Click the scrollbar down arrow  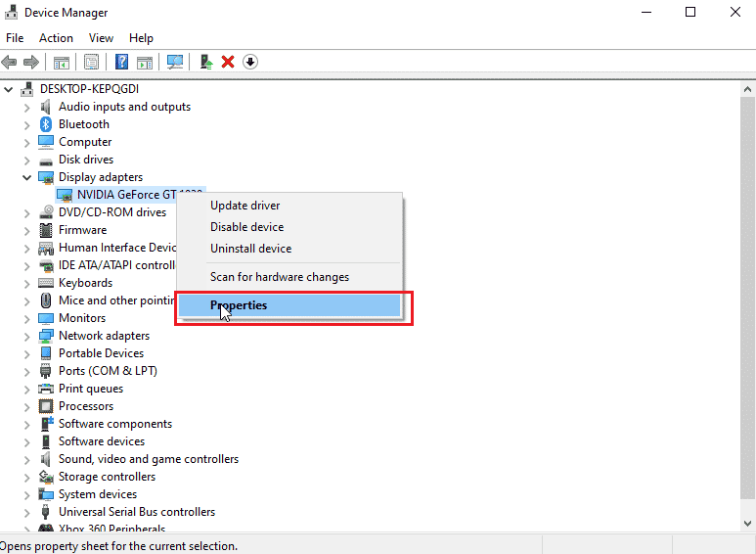(x=747, y=524)
